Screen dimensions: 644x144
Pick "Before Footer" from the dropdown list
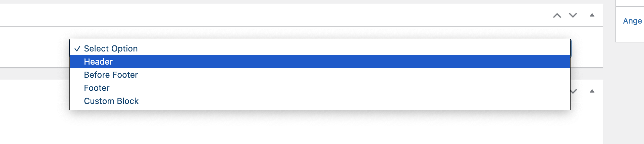point(111,75)
